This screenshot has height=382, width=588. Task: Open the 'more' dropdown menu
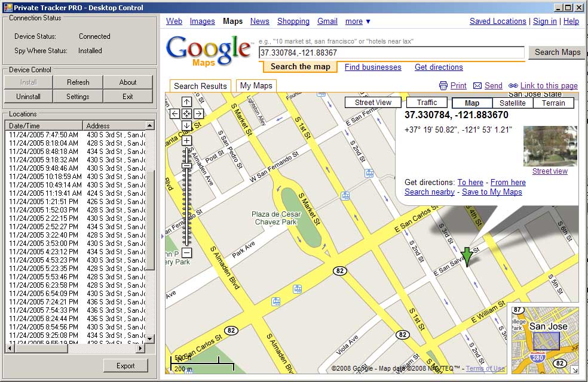358,21
